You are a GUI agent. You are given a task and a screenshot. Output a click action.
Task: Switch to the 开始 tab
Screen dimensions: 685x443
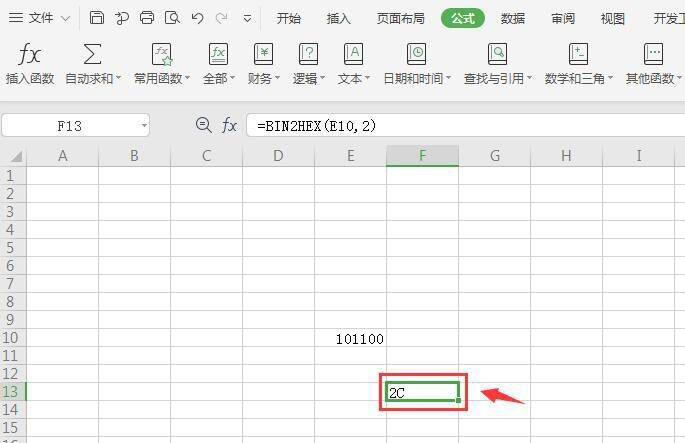[x=288, y=18]
